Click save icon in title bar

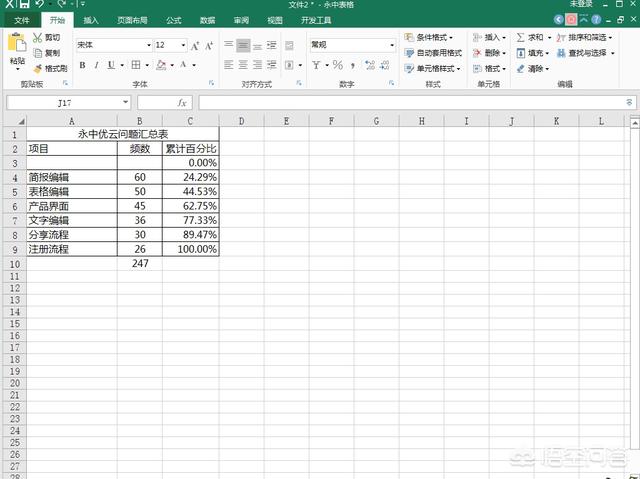[x=25, y=4]
